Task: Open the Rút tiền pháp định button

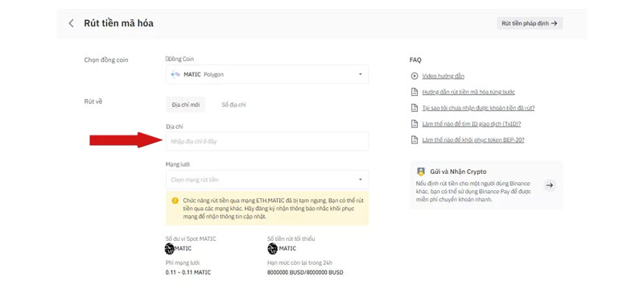Action: 530,23
